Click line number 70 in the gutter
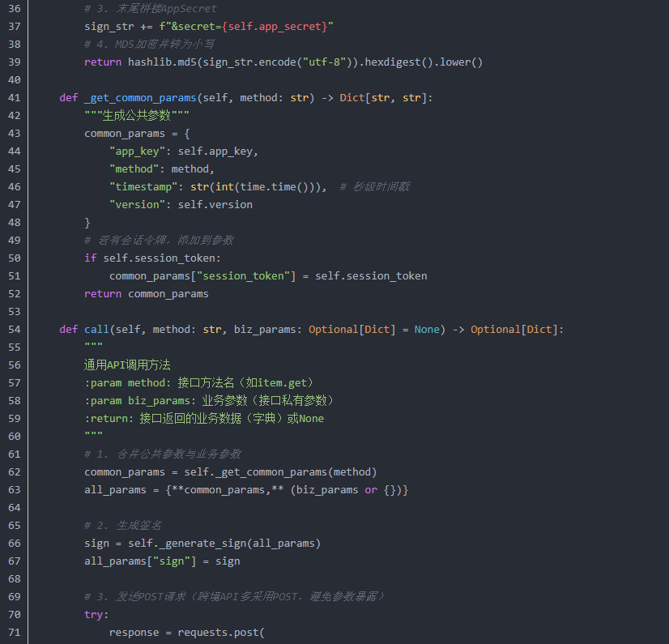 click(13, 615)
